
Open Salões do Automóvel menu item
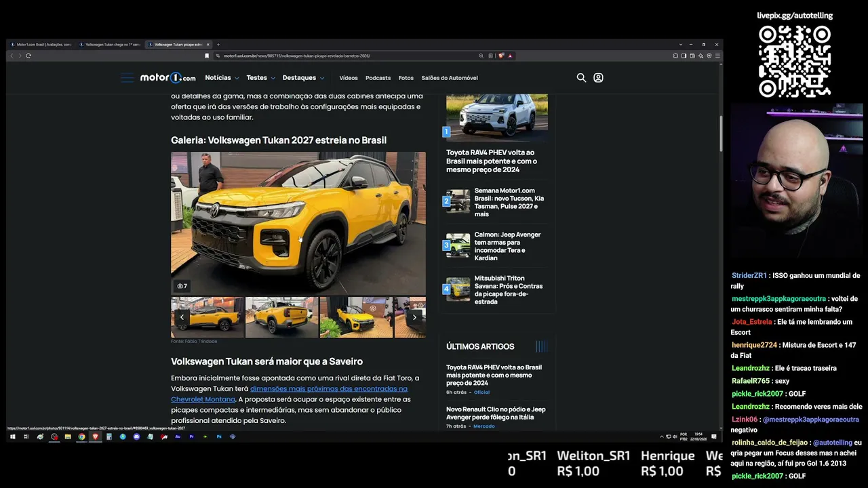tap(450, 78)
